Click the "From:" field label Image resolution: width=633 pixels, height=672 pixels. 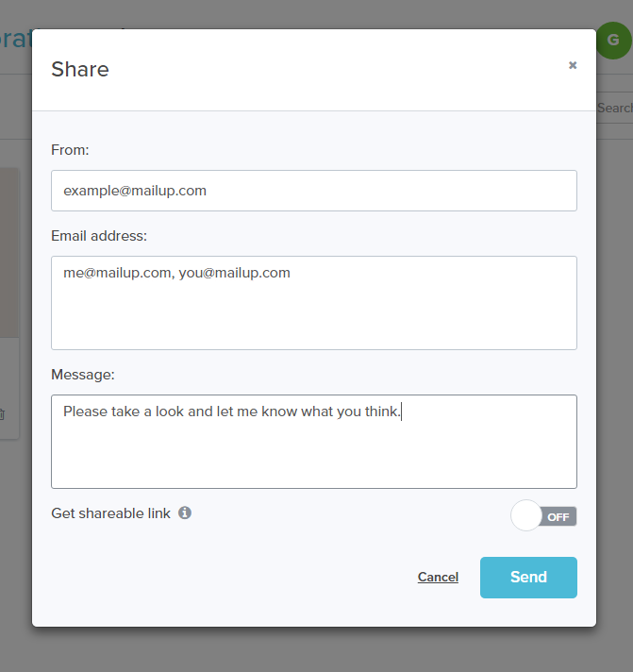pyautogui.click(x=70, y=149)
